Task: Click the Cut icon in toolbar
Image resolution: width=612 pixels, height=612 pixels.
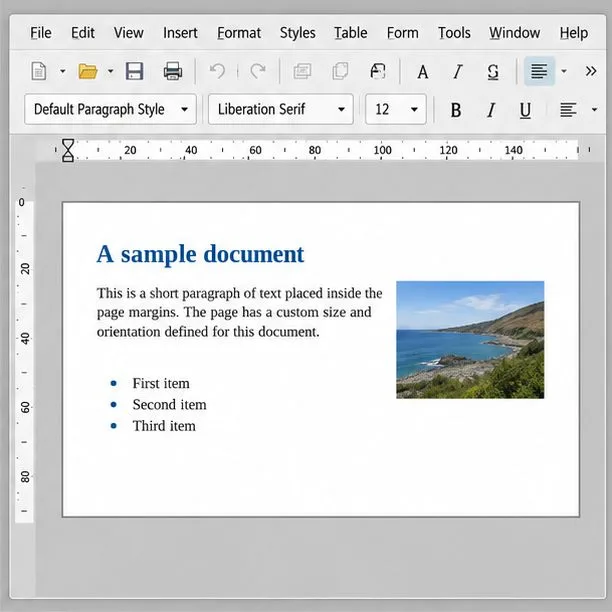Action: point(302,71)
